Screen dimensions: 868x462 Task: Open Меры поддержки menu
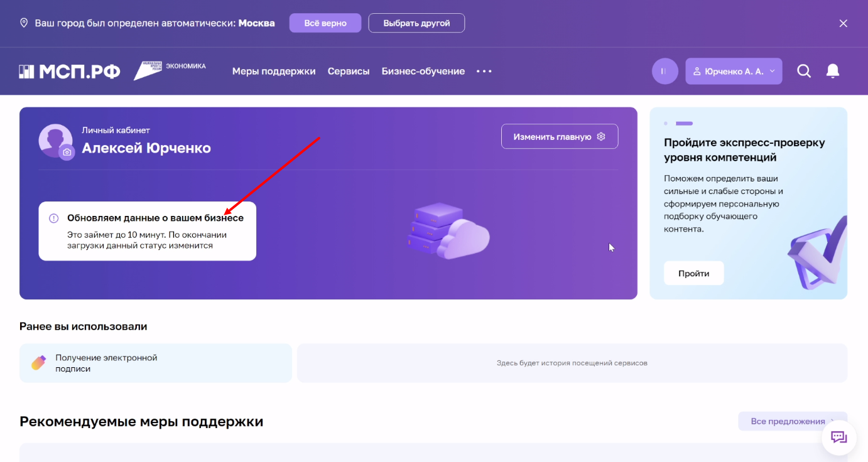click(274, 72)
